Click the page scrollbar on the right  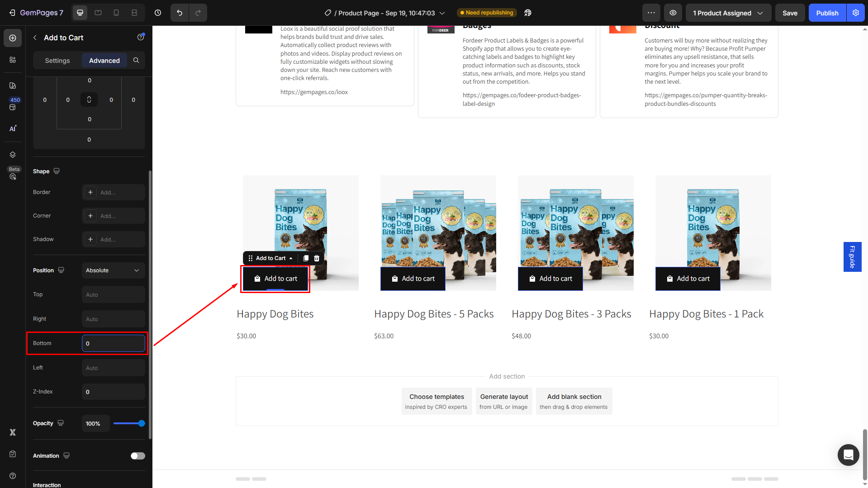point(865,455)
